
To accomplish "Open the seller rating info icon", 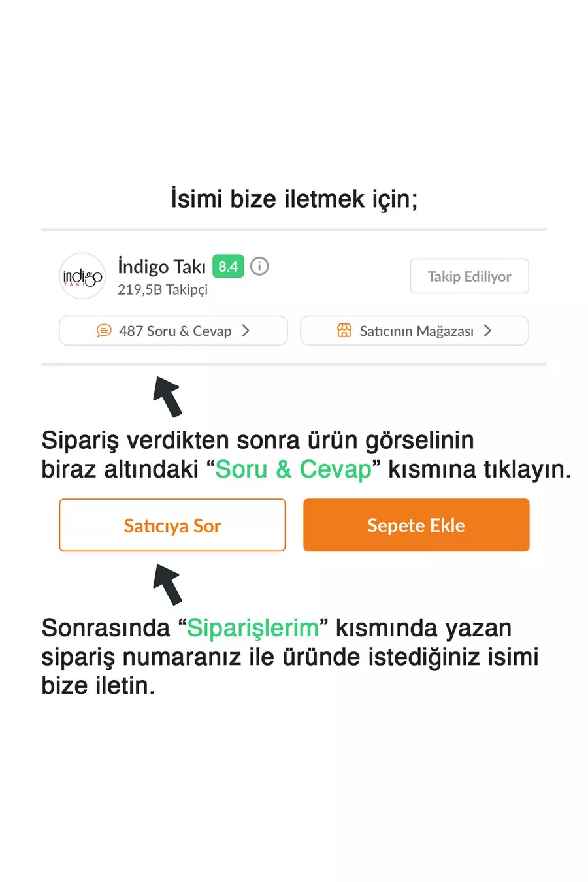I will pos(259,267).
